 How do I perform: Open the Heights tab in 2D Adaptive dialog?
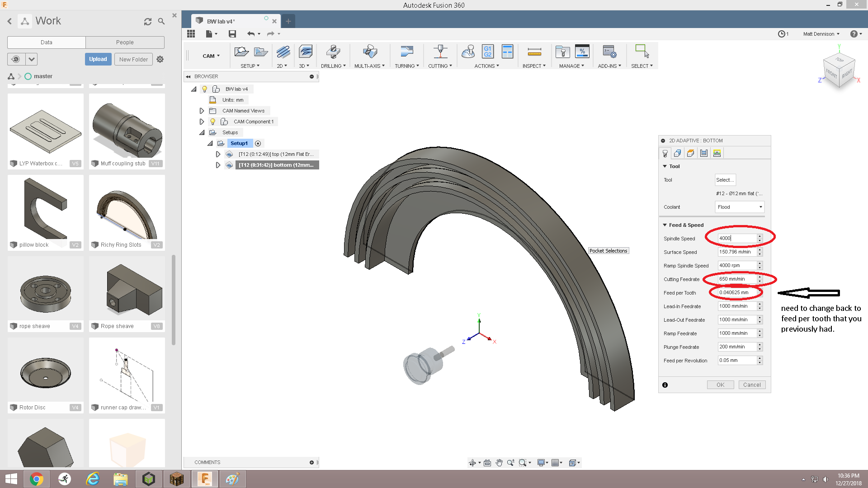point(690,154)
